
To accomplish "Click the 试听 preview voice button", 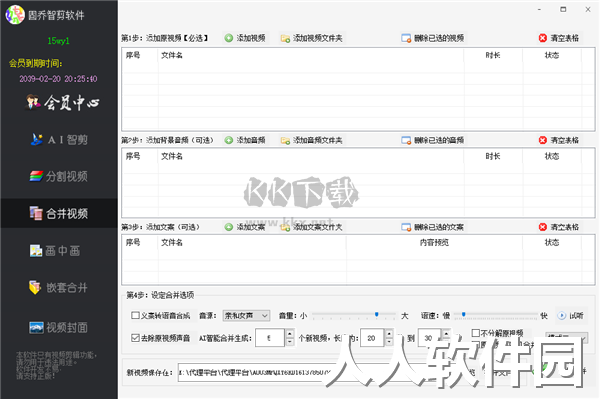I will coord(571,316).
